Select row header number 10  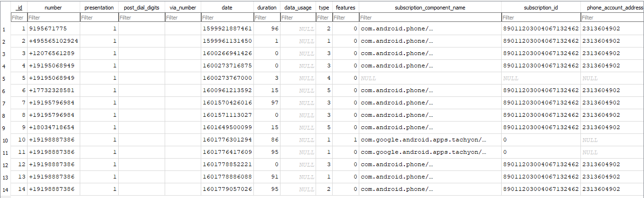[5, 140]
